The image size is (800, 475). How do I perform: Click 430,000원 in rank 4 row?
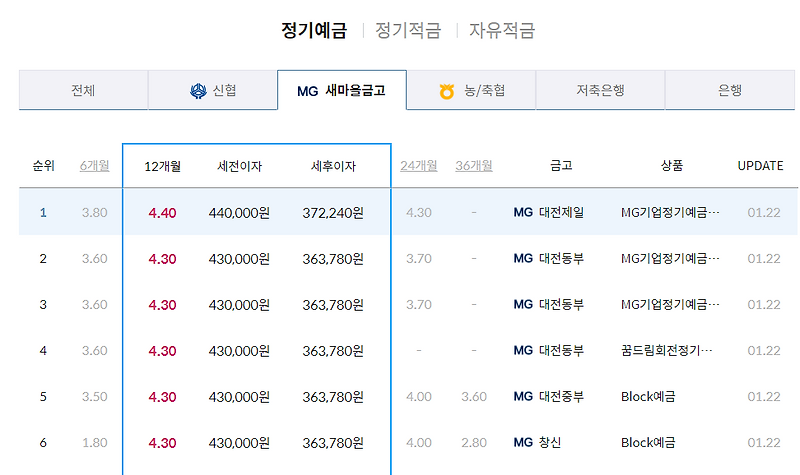tap(239, 351)
